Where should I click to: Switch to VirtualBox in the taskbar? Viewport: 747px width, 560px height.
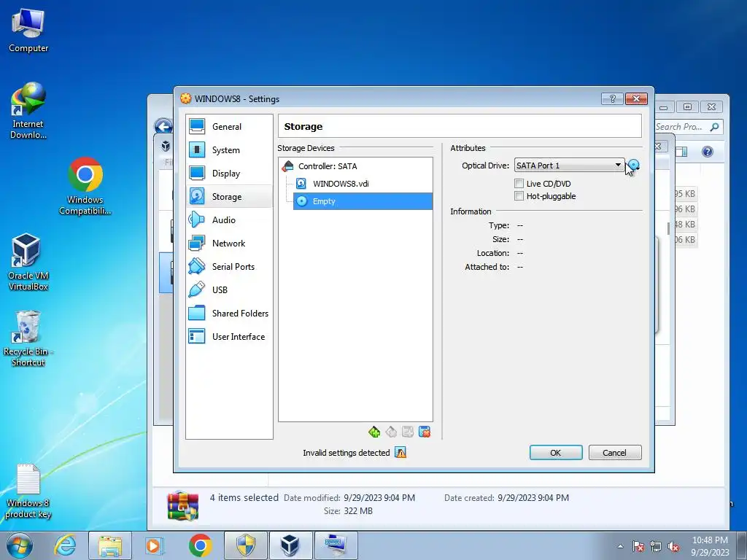[x=290, y=545]
